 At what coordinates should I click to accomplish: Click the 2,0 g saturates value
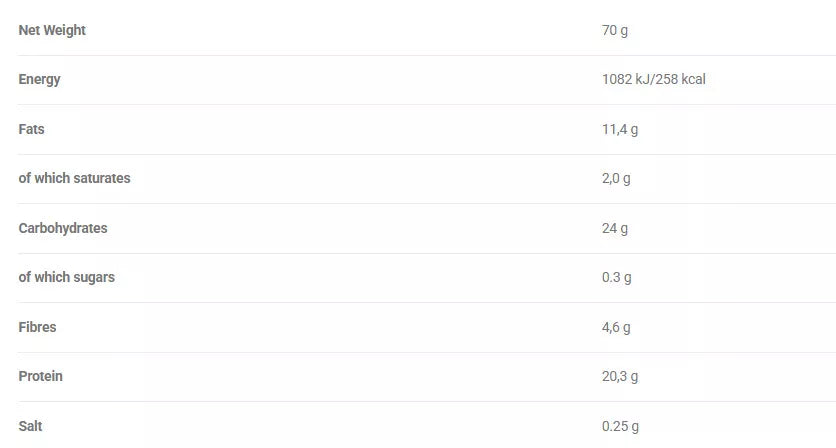point(616,178)
